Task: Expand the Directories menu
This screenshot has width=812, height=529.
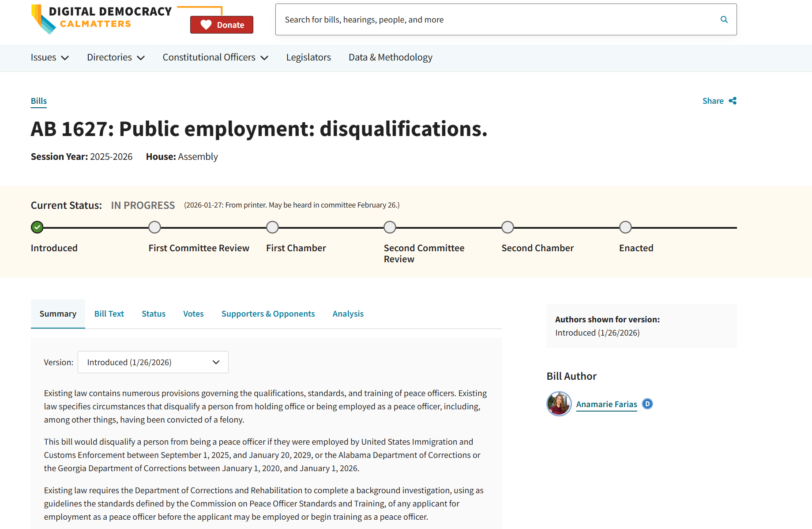Action: [116, 57]
